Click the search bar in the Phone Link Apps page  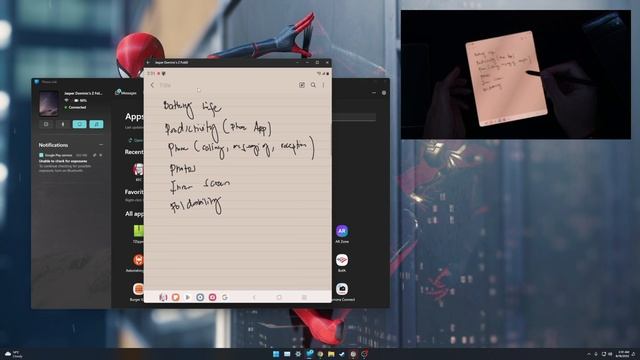click(x=354, y=118)
